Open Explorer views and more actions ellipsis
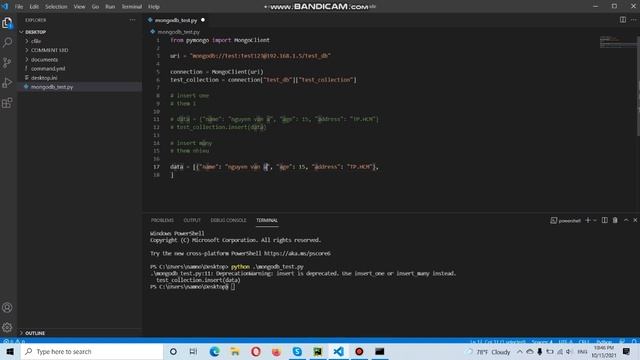The image size is (640, 360). pos(132,20)
